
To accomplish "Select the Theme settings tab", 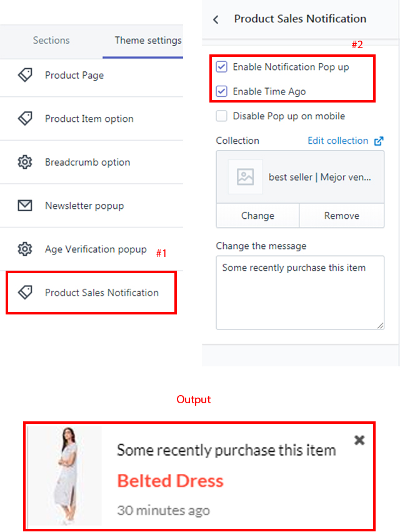I will [x=147, y=41].
